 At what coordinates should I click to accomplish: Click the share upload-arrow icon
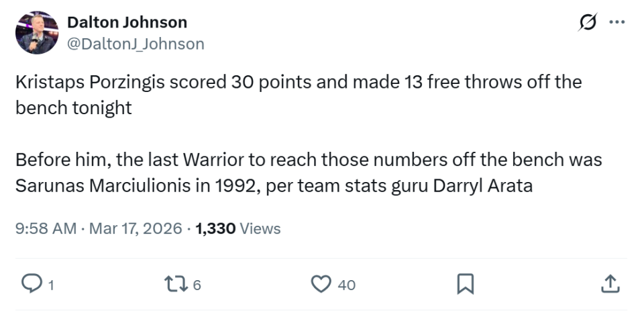609,285
